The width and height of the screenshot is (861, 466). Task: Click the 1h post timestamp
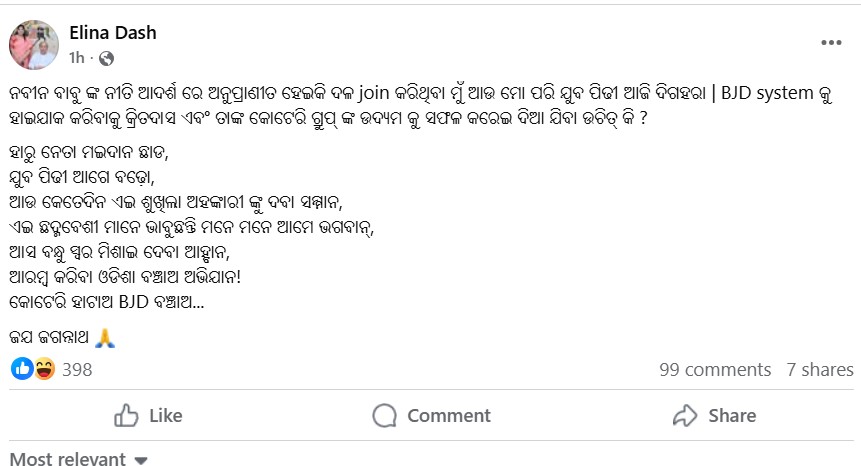coord(77,58)
